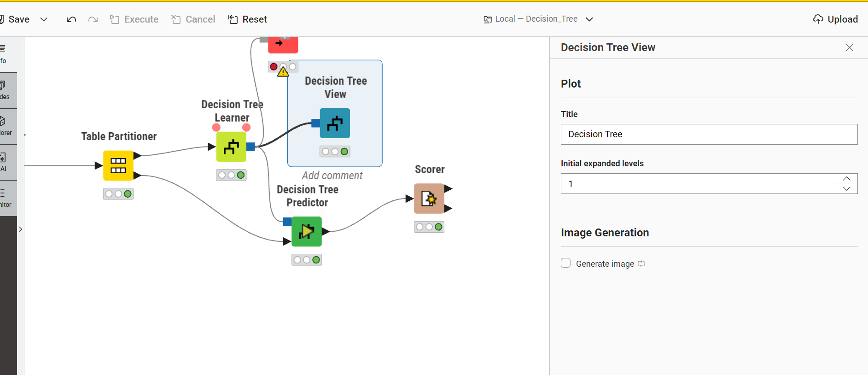
Task: Click the Plot section heading
Action: [x=571, y=84]
